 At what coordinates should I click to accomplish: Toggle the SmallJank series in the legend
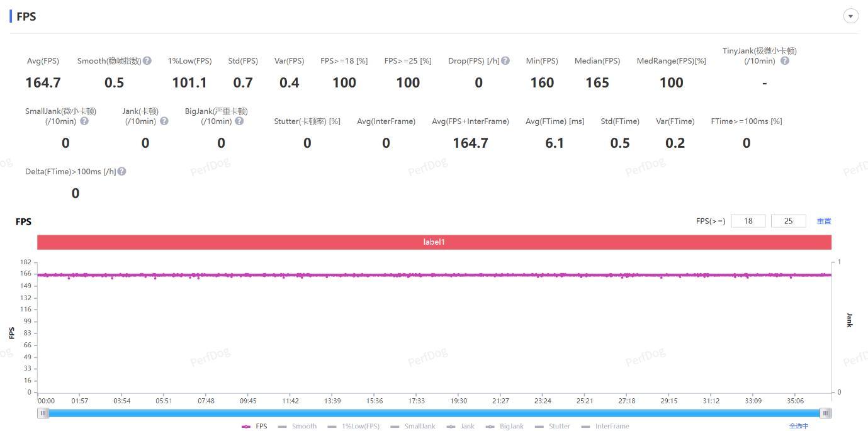point(413,426)
